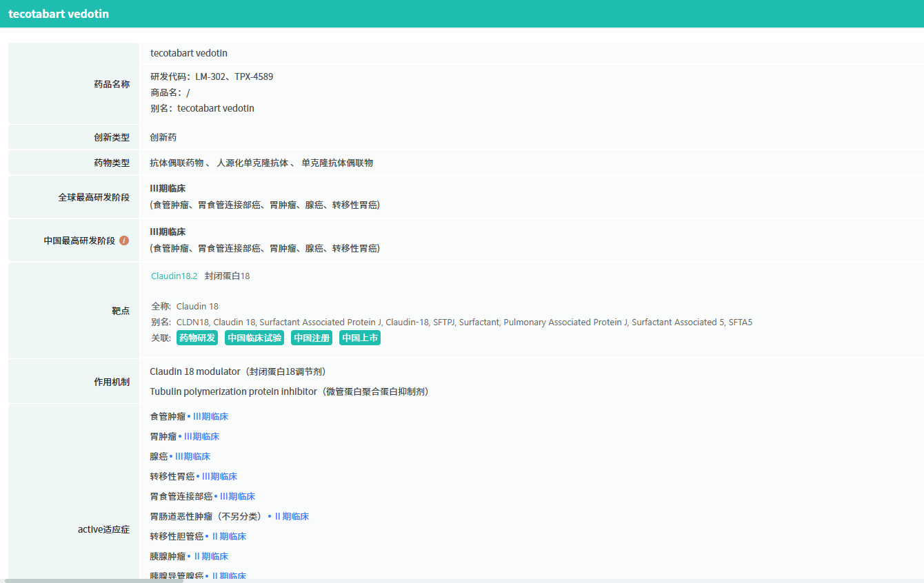This screenshot has height=583, width=924.
Task: Click the 药物研发 tag button
Action: (x=197, y=338)
